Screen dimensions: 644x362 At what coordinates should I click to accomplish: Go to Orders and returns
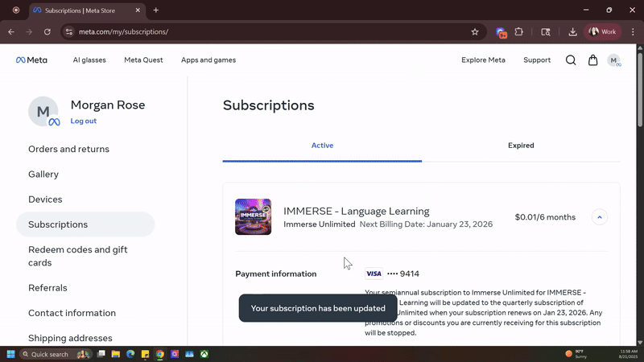click(68, 149)
